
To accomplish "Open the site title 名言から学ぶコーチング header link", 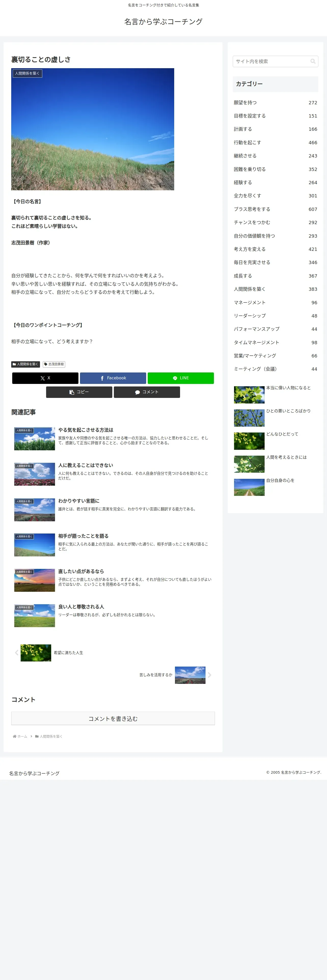I will click(x=163, y=22).
